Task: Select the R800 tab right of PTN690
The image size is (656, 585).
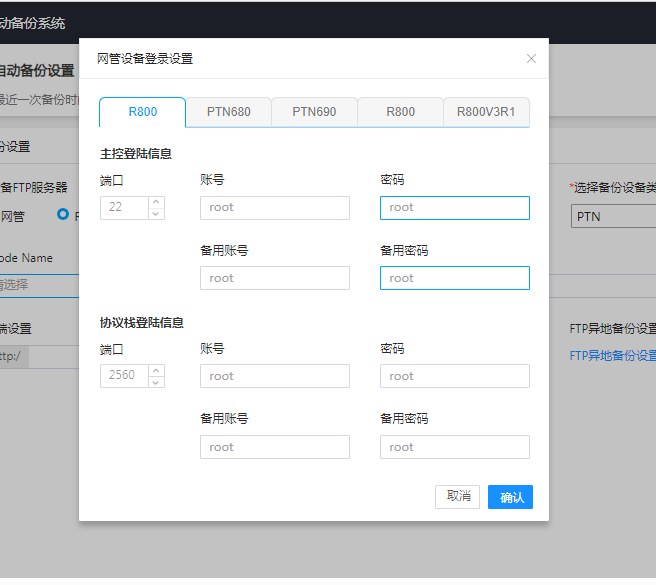Action: pyautogui.click(x=400, y=112)
